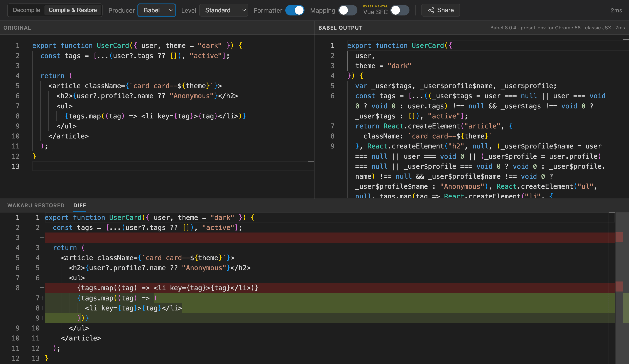
Task: Click diff line with closing </article>
Action: [x=81, y=338]
